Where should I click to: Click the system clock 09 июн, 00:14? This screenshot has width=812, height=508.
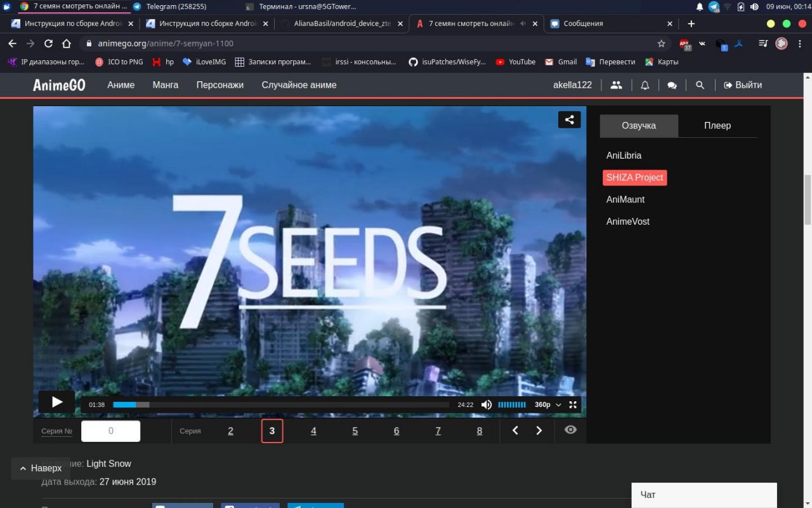[x=788, y=6]
